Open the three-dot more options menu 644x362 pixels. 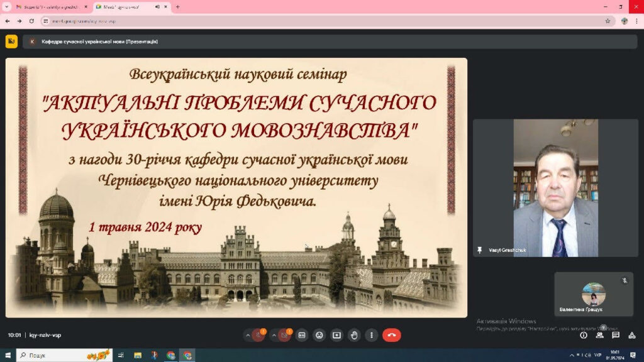coord(372,335)
